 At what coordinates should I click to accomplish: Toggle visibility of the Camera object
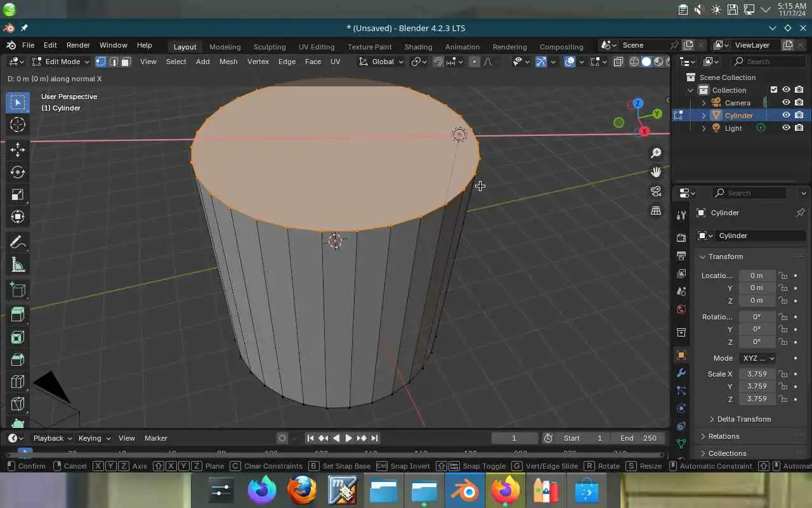786,102
